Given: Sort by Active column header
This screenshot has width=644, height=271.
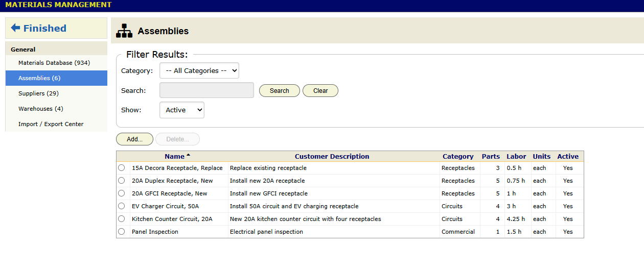Looking at the screenshot, I should 568,157.
